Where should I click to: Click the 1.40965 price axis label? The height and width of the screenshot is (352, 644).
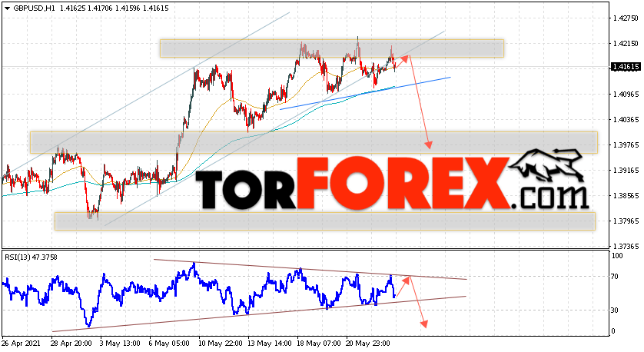click(x=626, y=95)
